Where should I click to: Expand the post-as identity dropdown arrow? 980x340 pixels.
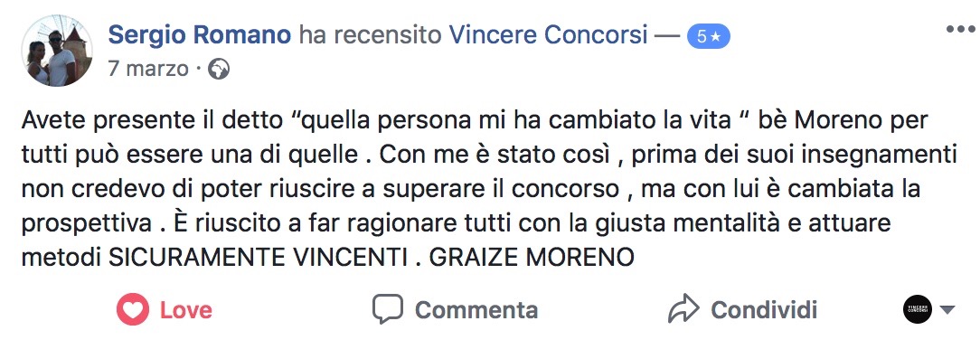coord(947,309)
